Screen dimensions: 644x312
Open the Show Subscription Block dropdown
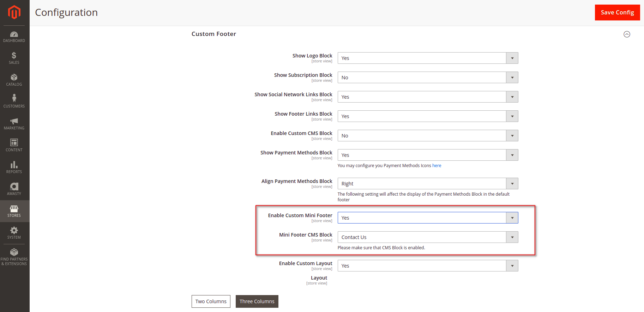428,78
